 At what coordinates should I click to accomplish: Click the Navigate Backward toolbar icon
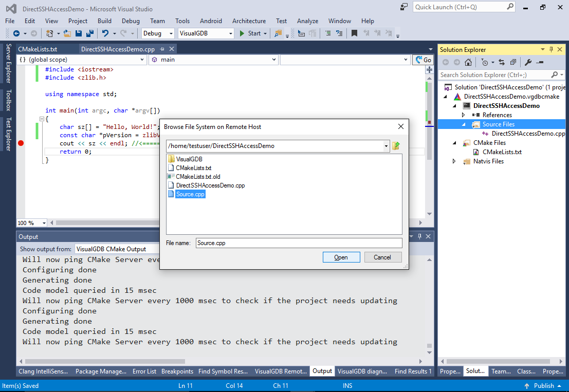(x=16, y=33)
